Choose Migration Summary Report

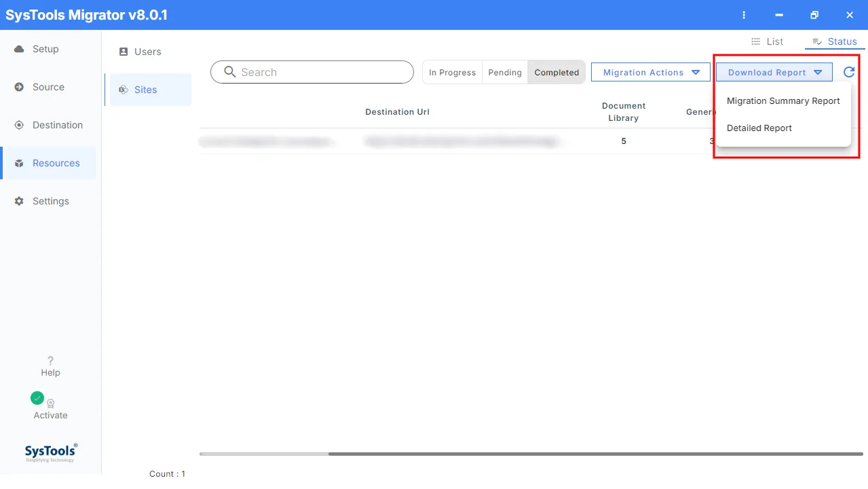783,101
